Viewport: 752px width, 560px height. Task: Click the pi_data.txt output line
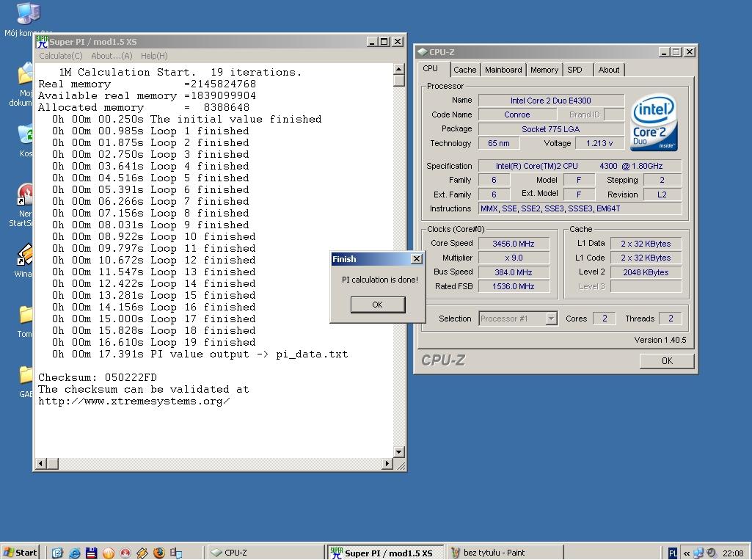click(200, 354)
